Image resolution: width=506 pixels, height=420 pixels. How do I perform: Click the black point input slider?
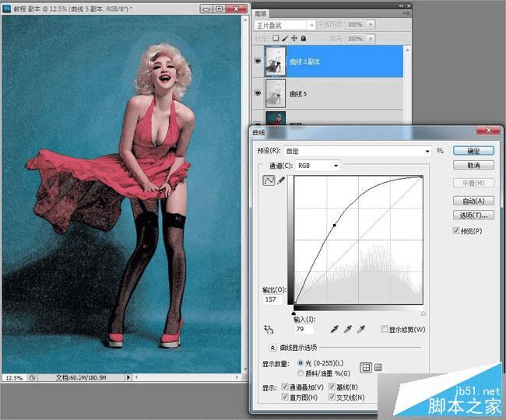pos(293,313)
